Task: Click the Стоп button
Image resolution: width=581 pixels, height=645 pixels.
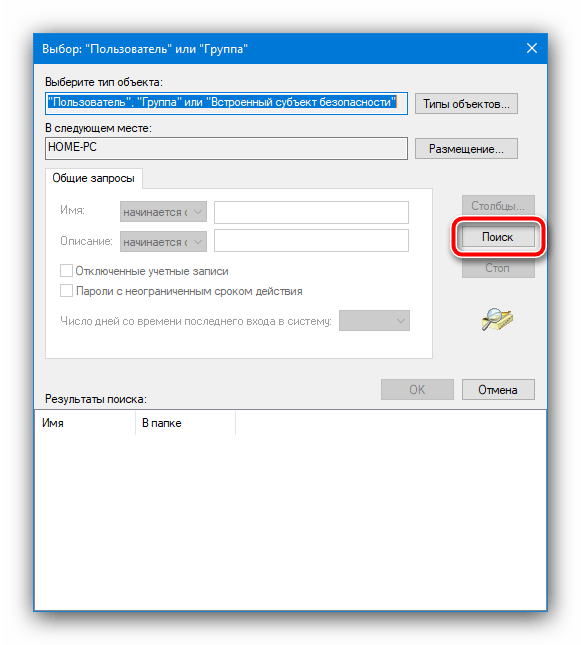Action: pos(498,268)
